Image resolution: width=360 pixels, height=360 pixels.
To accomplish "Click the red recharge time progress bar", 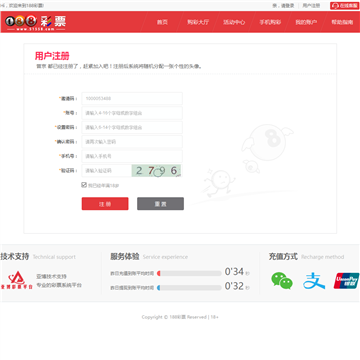I will pyautogui.click(x=189, y=273).
